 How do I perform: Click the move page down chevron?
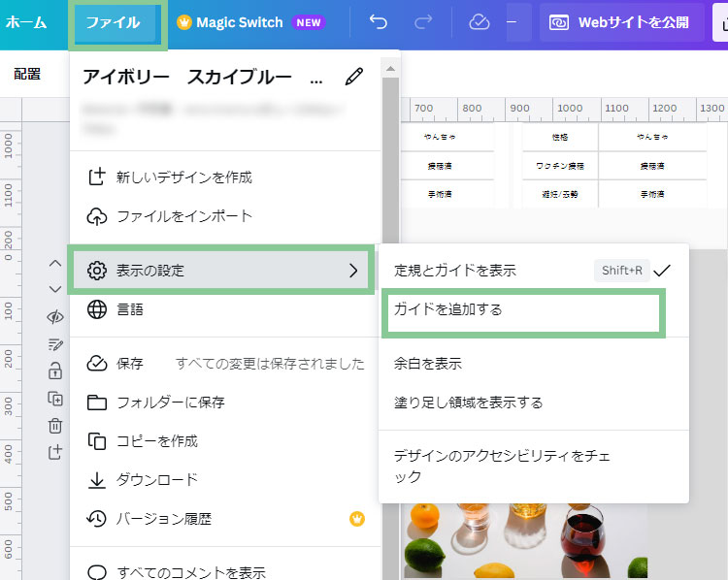(x=55, y=289)
